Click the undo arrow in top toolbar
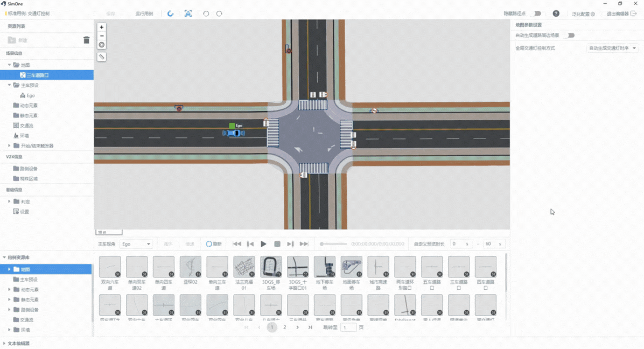This screenshot has width=644, height=349. pyautogui.click(x=206, y=13)
